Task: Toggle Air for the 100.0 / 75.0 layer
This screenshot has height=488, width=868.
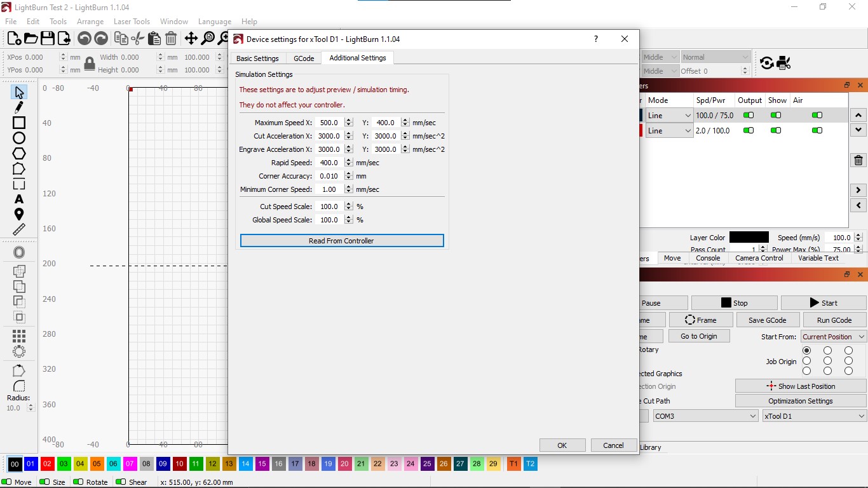Action: click(x=817, y=115)
